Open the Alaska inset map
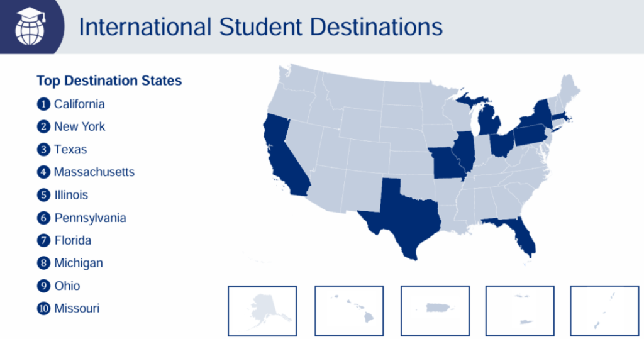The height and width of the screenshot is (339, 644). (x=262, y=311)
